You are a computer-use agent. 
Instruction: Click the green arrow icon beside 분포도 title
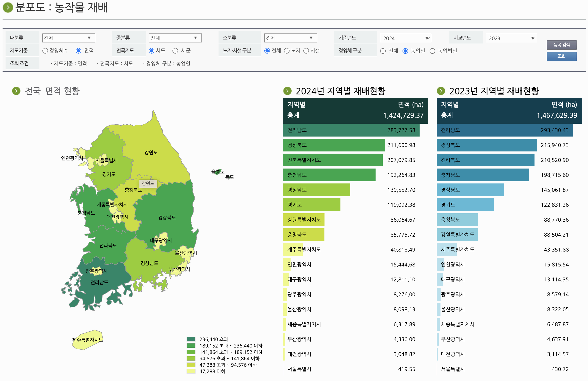8,8
